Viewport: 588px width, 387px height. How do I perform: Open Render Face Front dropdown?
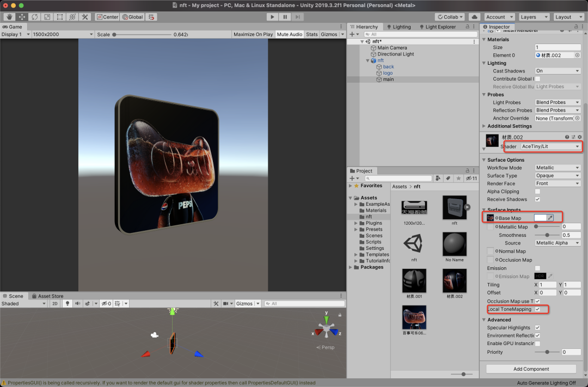click(558, 183)
